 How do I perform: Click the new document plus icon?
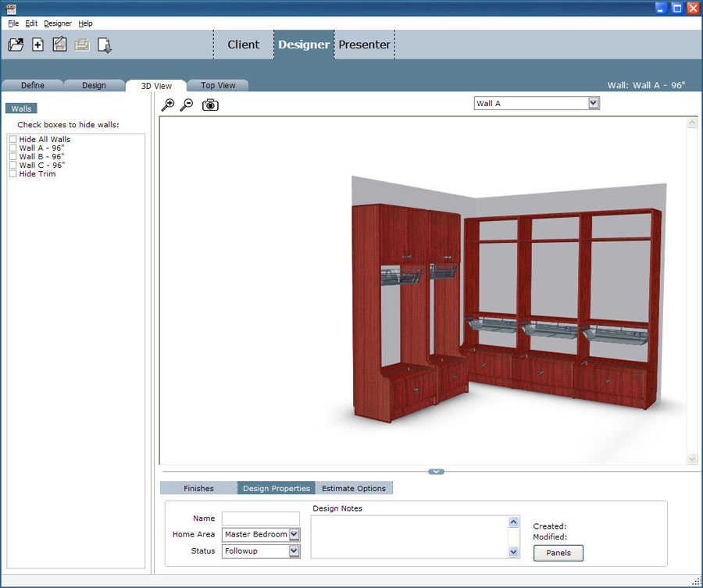click(x=37, y=45)
